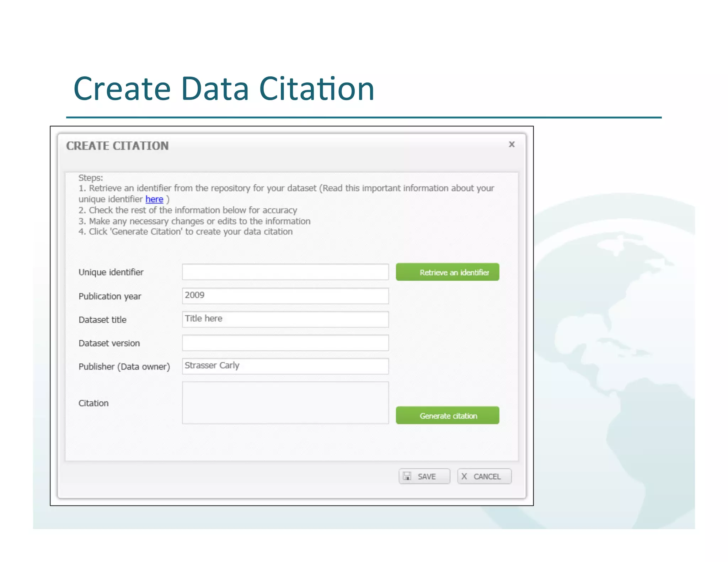Click into the Unique identifier field
Viewport: 728px width, 562px height.
coord(285,272)
